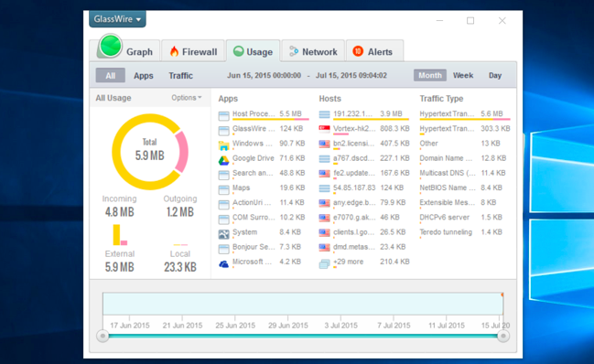Click the usage timeline graph area
The height and width of the screenshot is (364, 594).
pyautogui.click(x=303, y=304)
